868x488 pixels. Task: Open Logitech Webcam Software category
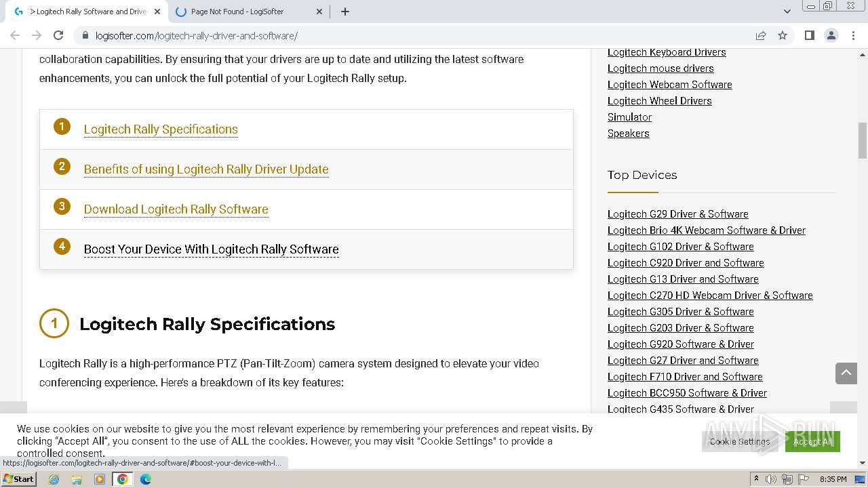(670, 85)
